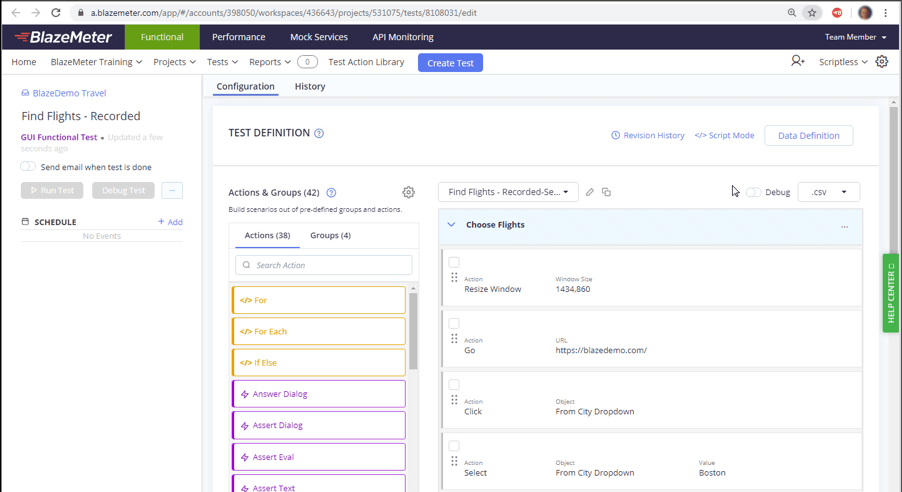Open the green Help Center side tab
The image size is (902, 492).
(891, 293)
